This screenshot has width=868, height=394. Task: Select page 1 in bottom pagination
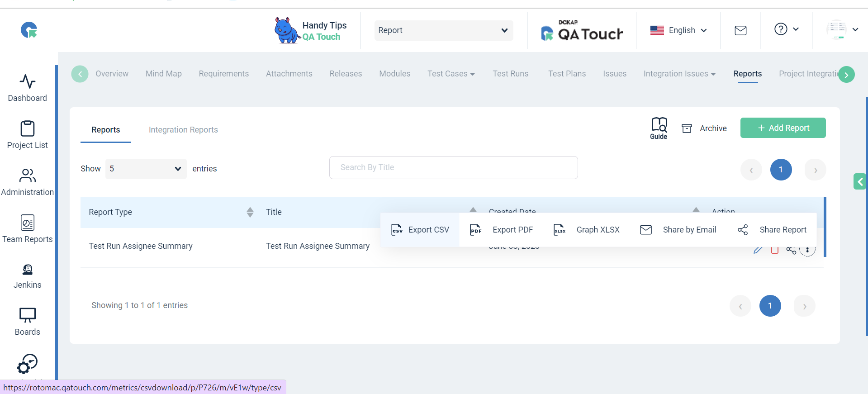click(770, 306)
